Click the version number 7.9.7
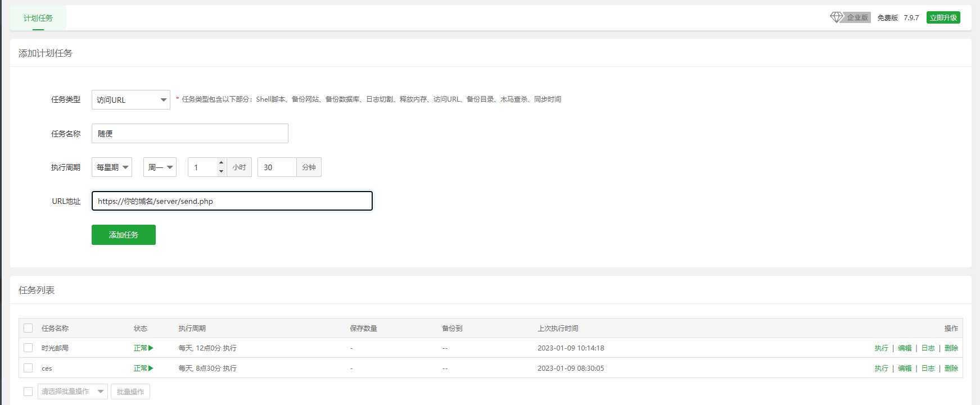 coord(911,18)
